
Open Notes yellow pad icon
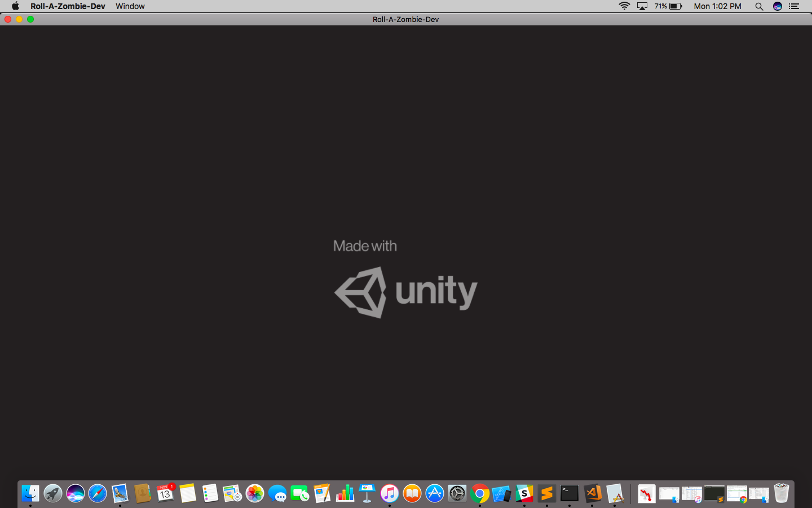click(x=188, y=493)
